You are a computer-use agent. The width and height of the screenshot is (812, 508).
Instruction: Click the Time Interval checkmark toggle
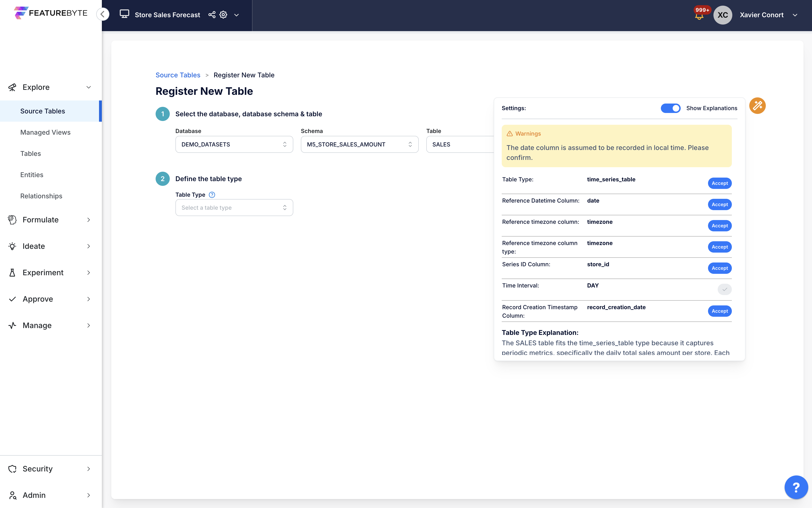pyautogui.click(x=724, y=289)
